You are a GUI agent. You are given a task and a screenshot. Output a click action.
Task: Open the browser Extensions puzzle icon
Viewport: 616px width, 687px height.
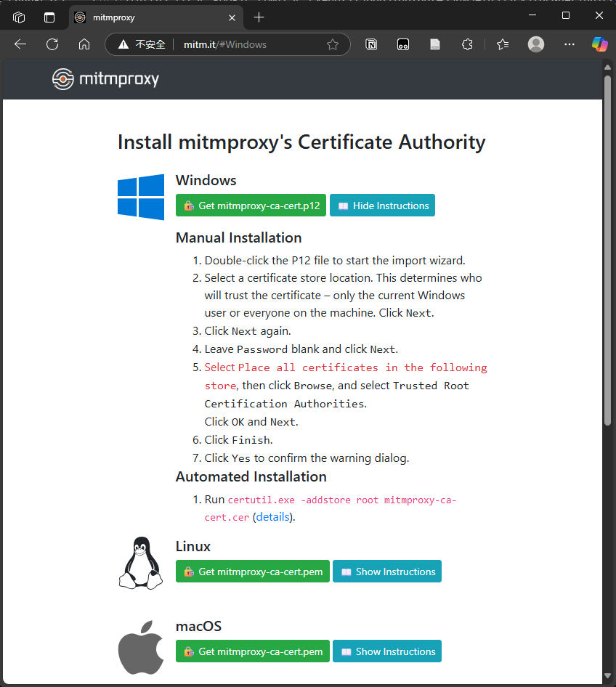click(467, 44)
